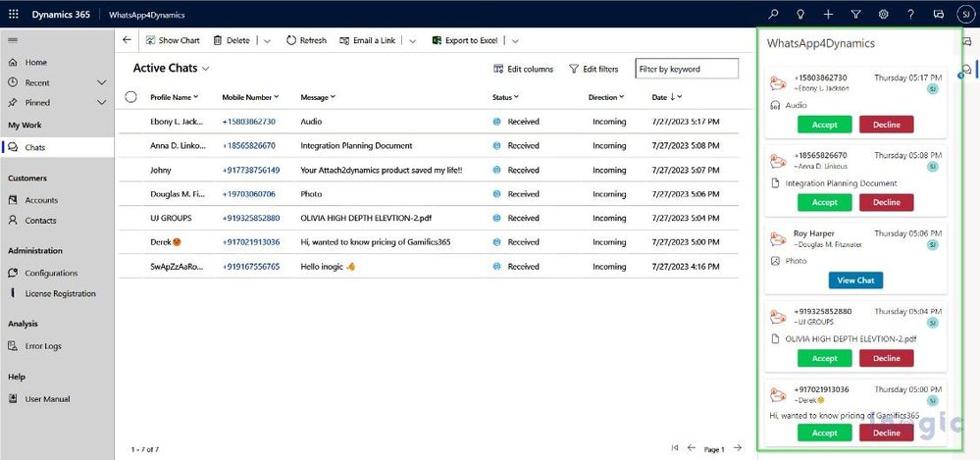Focus the Filter by keyword field
Viewport: 980px width, 460px height.
coord(687,69)
